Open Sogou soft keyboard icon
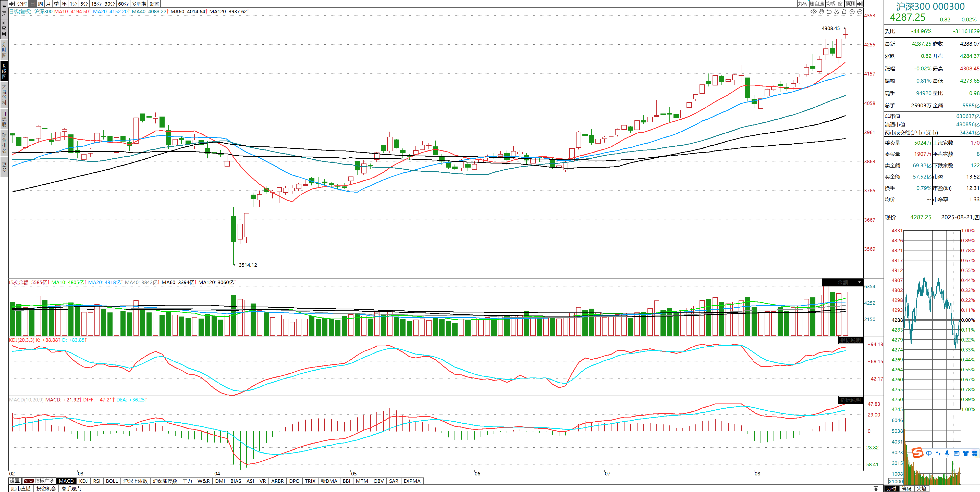This screenshot has height=492, width=980. [957, 453]
